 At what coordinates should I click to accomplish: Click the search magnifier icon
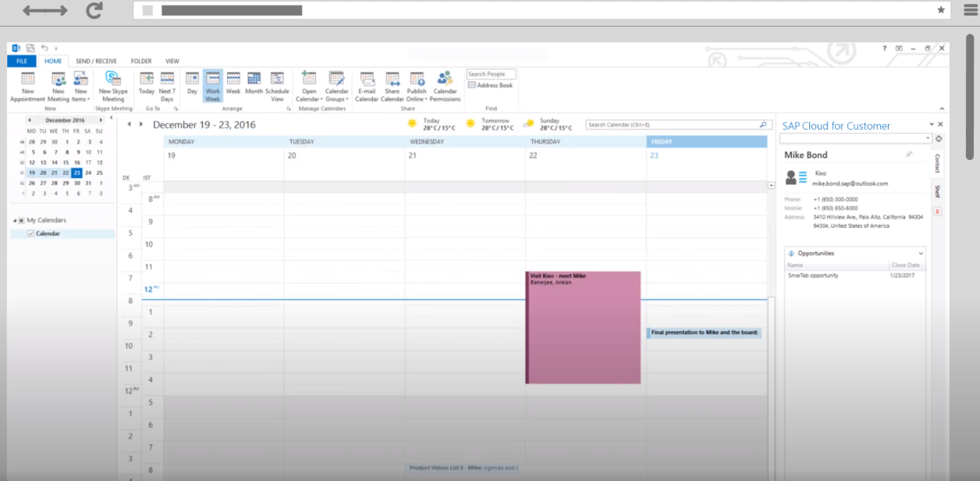tap(765, 124)
